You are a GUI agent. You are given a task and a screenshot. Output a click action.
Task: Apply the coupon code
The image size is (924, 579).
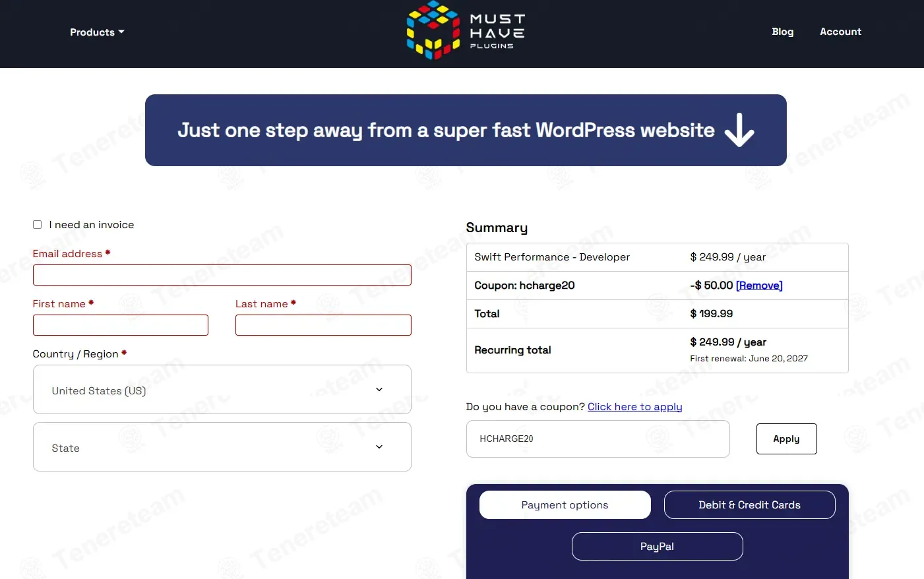click(x=786, y=439)
